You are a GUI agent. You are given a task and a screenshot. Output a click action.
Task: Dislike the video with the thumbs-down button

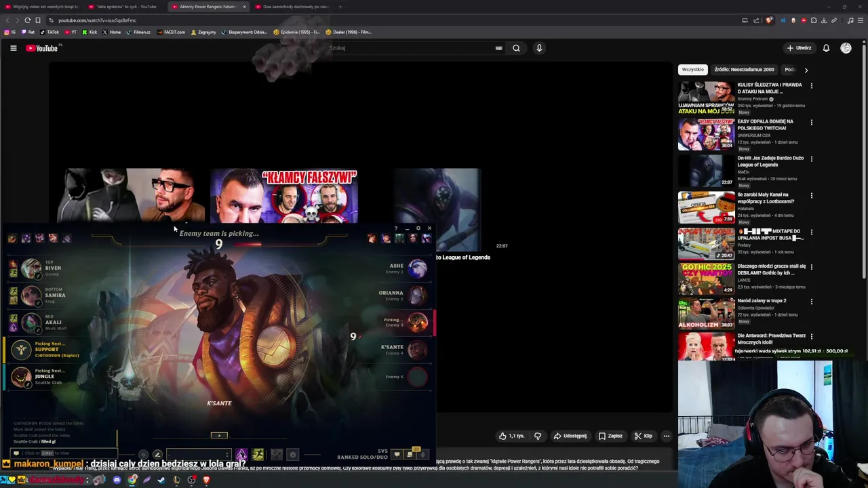click(538, 436)
